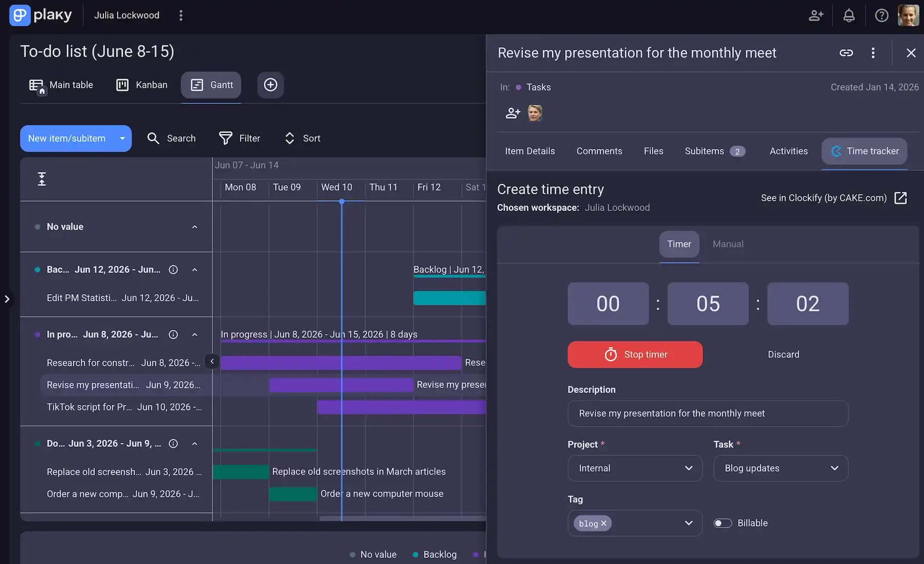Viewport: 924px width, 564px height.
Task: Open the Subitems tab
Action: click(715, 151)
